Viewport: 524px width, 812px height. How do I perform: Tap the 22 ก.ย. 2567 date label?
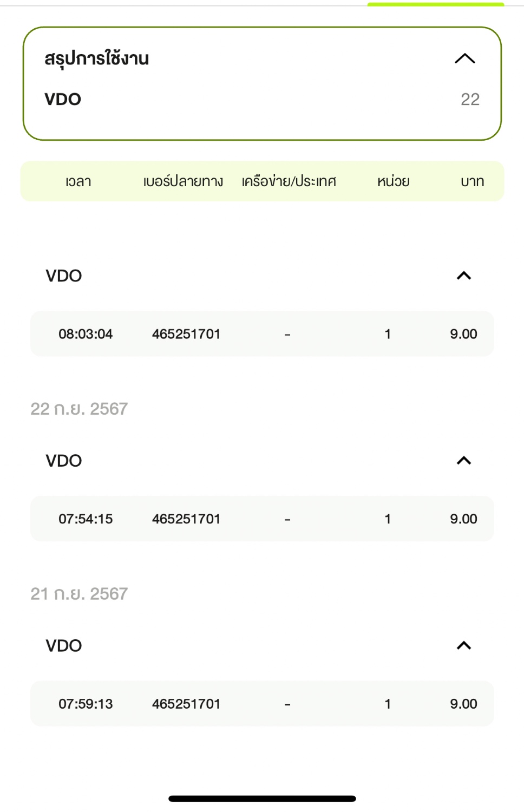tap(79, 409)
